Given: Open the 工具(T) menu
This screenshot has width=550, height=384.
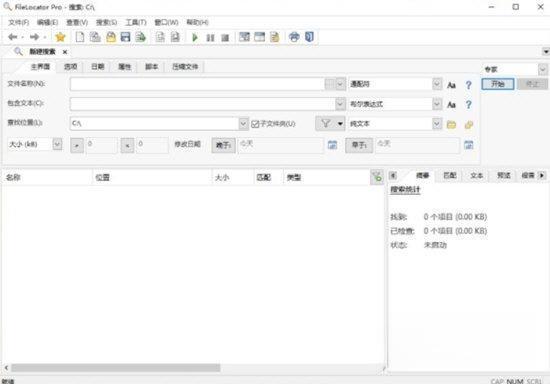Looking at the screenshot, I should coord(136,22).
